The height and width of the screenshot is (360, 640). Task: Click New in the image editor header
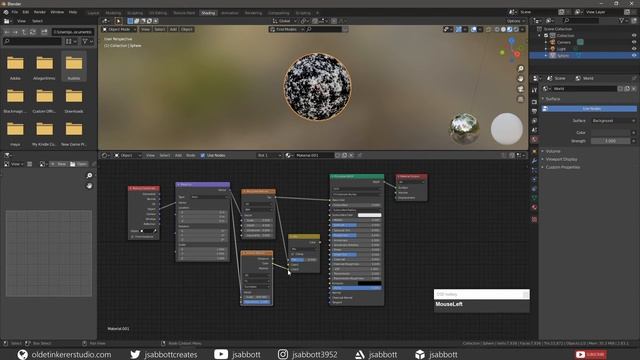(x=59, y=164)
